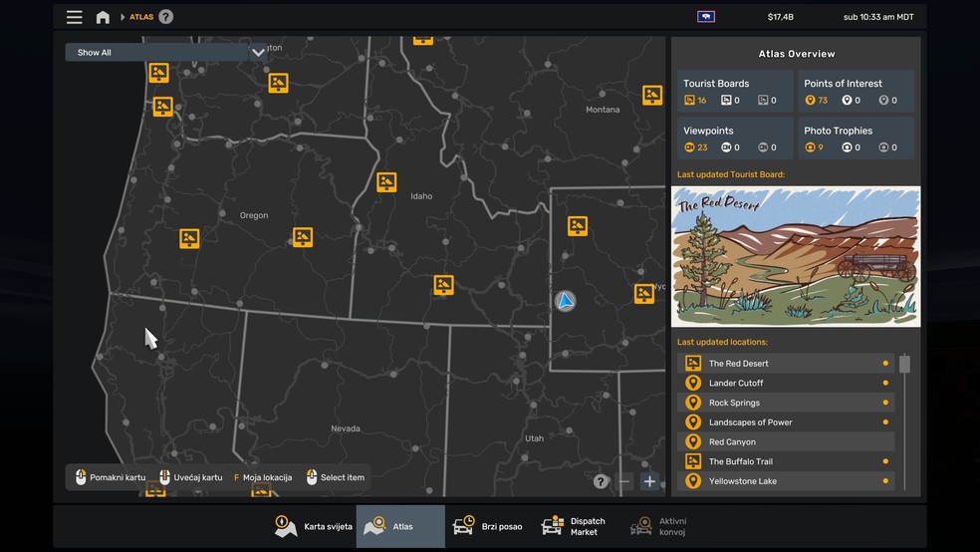
Task: Open the Atlas help question mark
Action: pyautogui.click(x=165, y=17)
